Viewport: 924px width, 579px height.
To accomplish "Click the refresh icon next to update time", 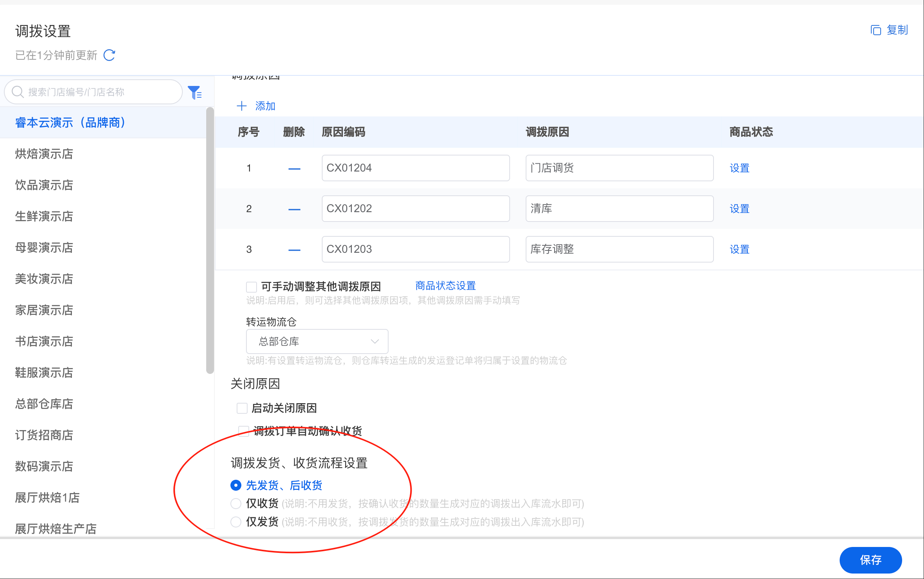I will (x=109, y=55).
